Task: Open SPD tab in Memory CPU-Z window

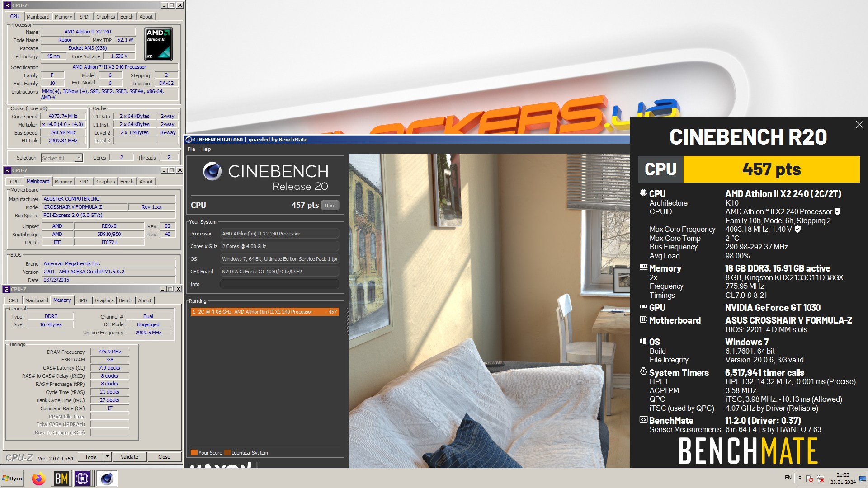Action: [x=83, y=300]
